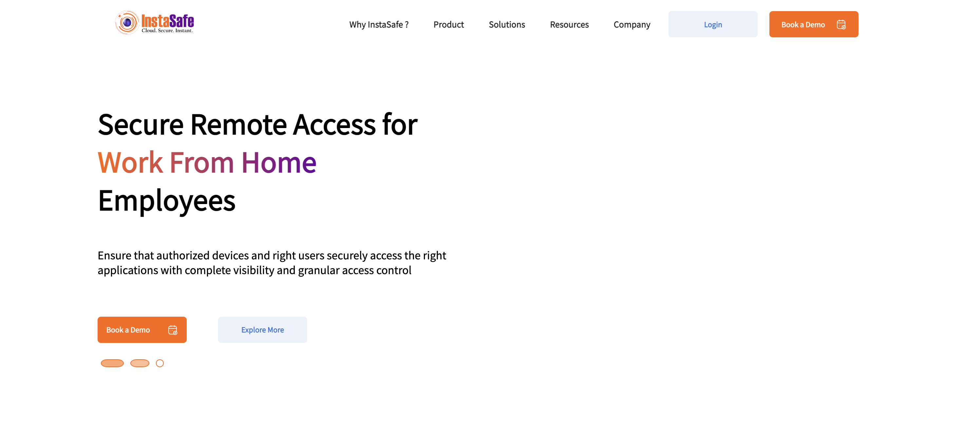Open the Resources menu item

[x=569, y=25]
